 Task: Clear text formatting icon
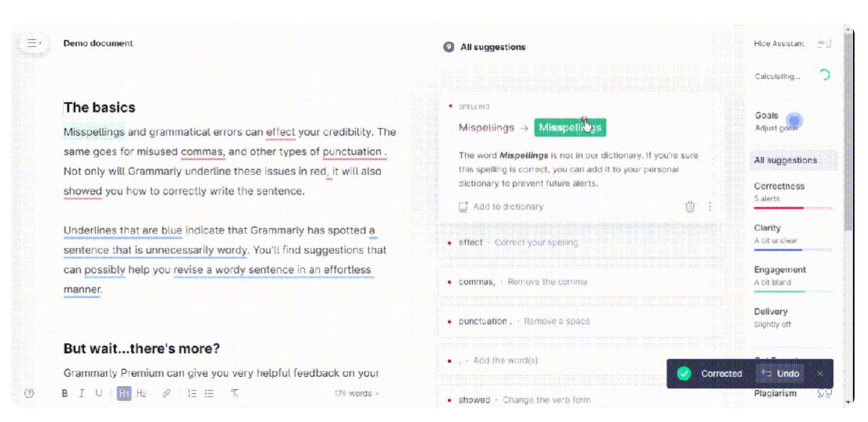(x=235, y=394)
